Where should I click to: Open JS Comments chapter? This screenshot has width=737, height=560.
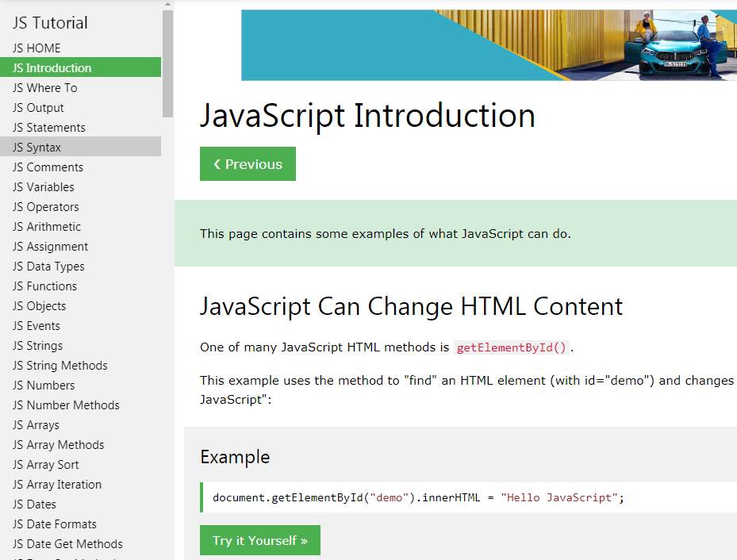pyautogui.click(x=48, y=167)
